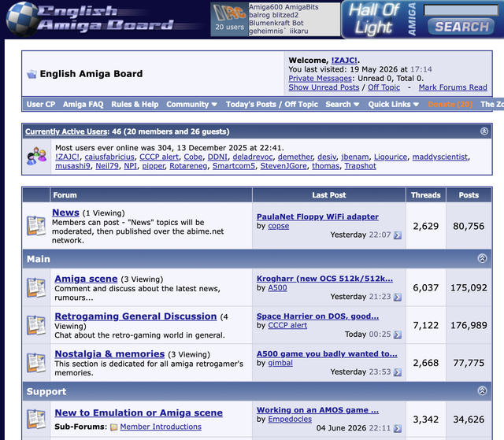Open Rules & Help from navbar
This screenshot has height=440, width=504.
[135, 105]
